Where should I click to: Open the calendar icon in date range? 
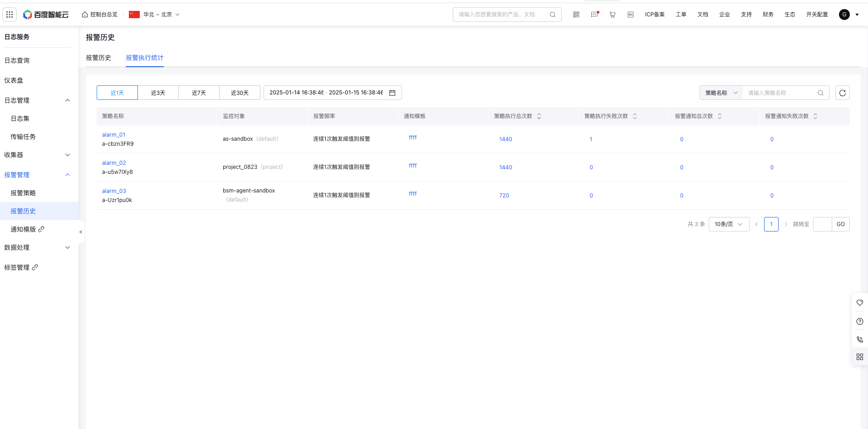click(x=392, y=93)
